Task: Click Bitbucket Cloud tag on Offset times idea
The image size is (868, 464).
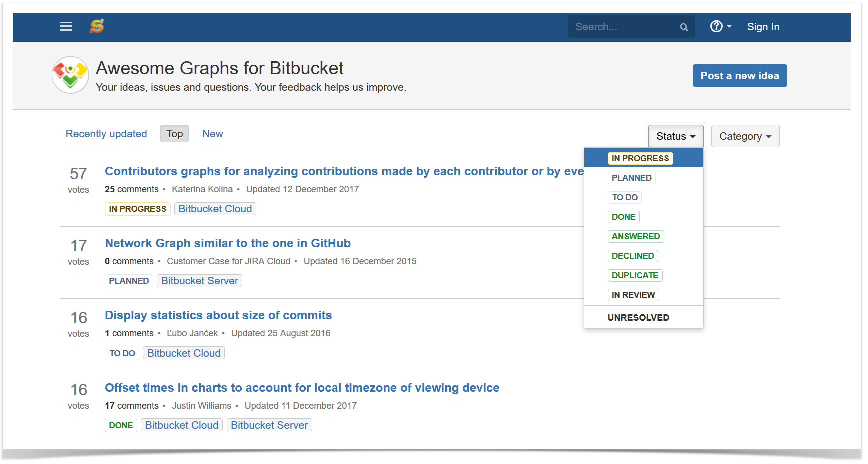Action: 182,425
